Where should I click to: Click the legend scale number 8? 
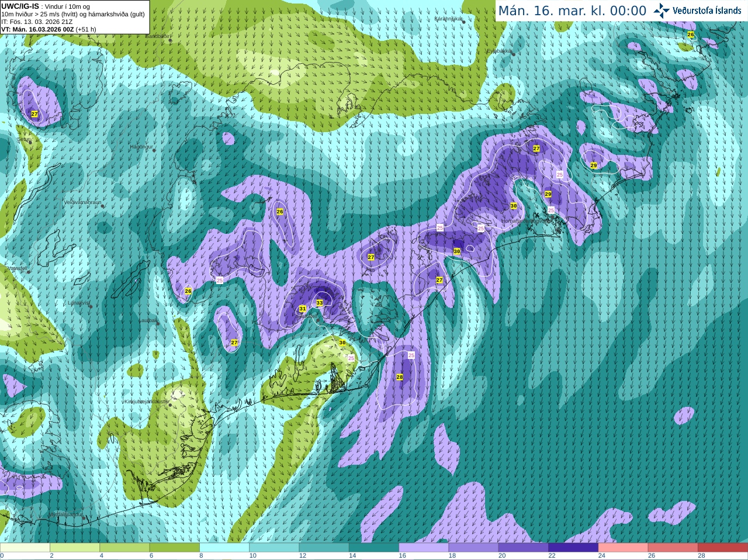coord(201,556)
